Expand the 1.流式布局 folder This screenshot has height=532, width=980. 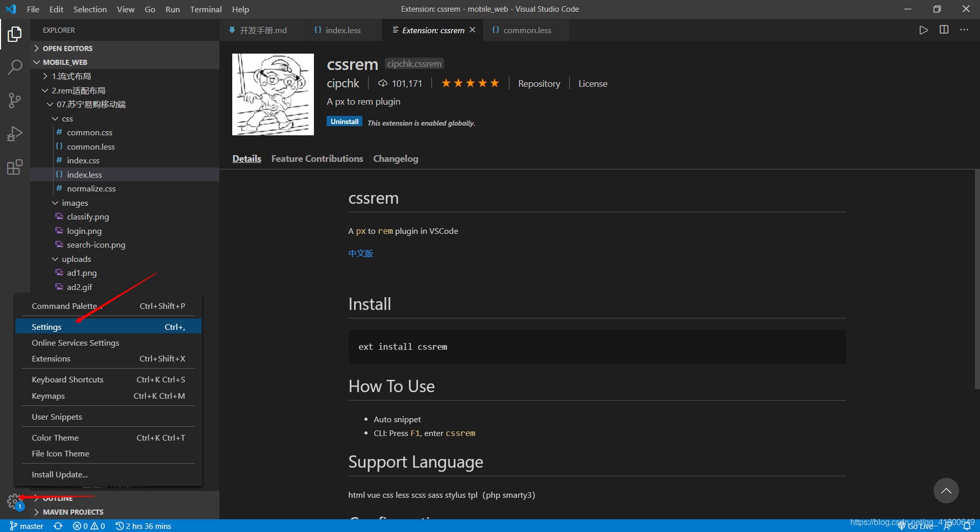click(x=125, y=76)
